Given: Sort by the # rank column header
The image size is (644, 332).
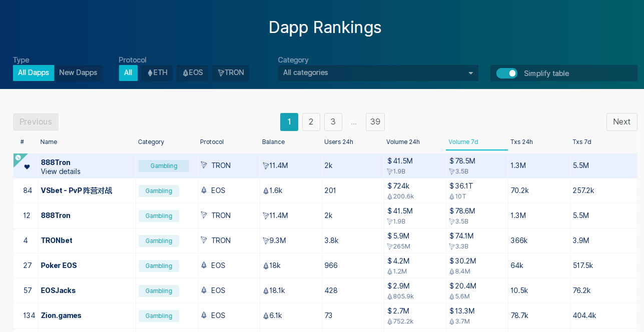Looking at the screenshot, I should coord(22,142).
